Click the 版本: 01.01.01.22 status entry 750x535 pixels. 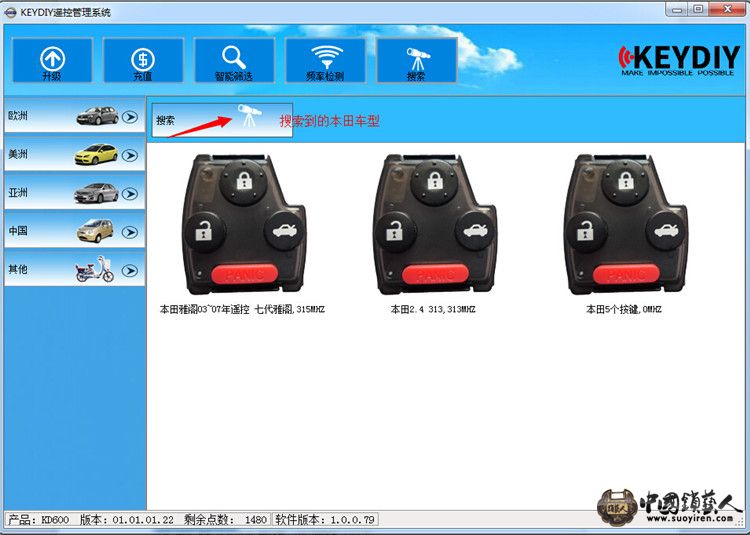126,520
